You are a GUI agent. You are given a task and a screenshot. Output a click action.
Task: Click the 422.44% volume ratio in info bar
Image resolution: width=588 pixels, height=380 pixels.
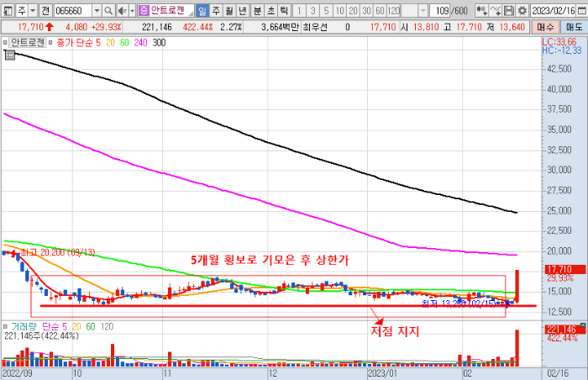197,27
